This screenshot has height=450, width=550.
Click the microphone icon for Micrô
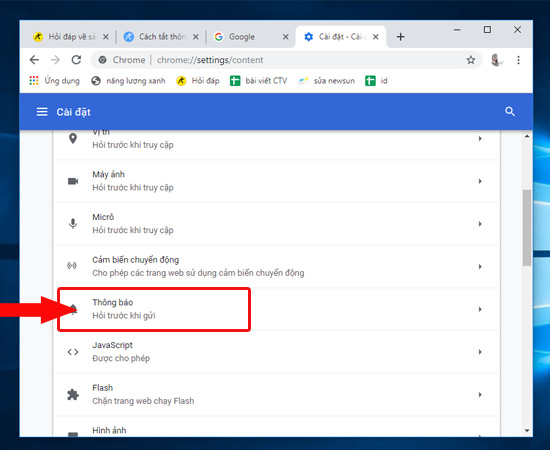pos(73,223)
